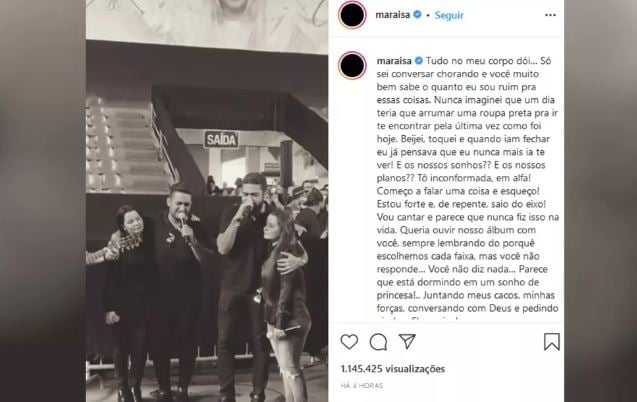
Task: Click verified badge next to header maraisa
Action: pyautogui.click(x=417, y=15)
